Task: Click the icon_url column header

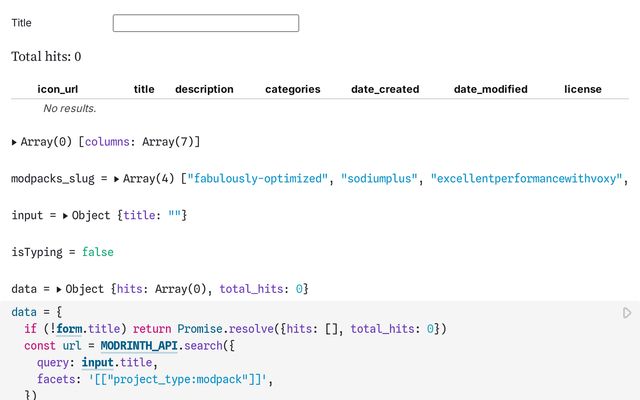Action: coord(66,89)
